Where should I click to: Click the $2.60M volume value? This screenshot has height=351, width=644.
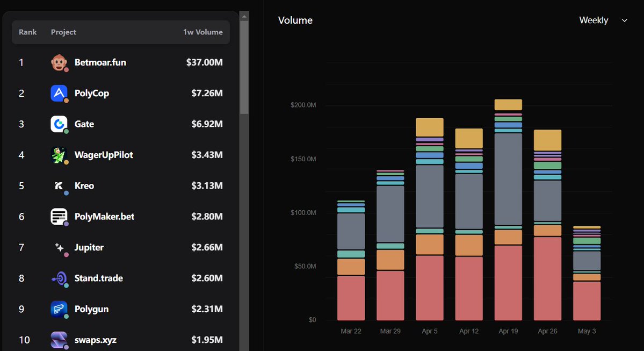[x=207, y=278]
